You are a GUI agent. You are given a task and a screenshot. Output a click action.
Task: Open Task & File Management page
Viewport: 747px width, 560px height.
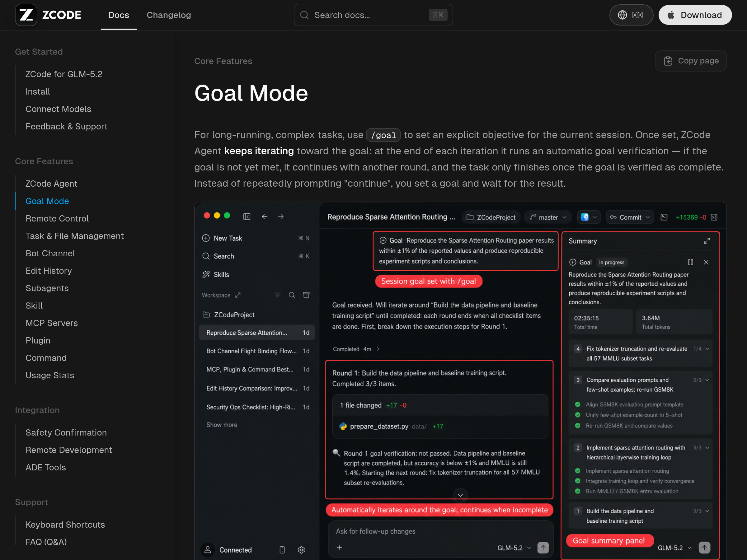tap(75, 236)
